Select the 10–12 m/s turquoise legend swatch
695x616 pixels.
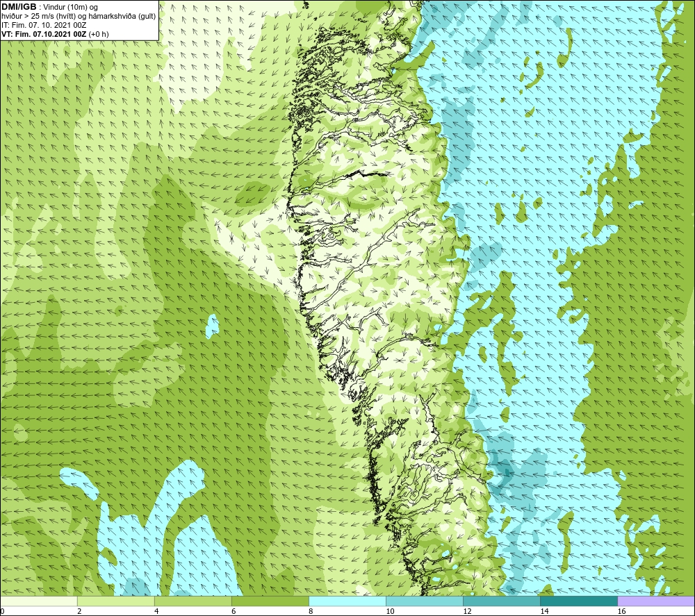tap(424, 601)
